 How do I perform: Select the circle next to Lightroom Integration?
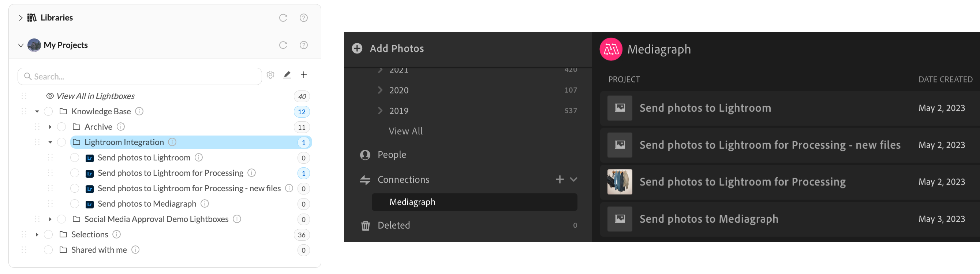coord(61,142)
